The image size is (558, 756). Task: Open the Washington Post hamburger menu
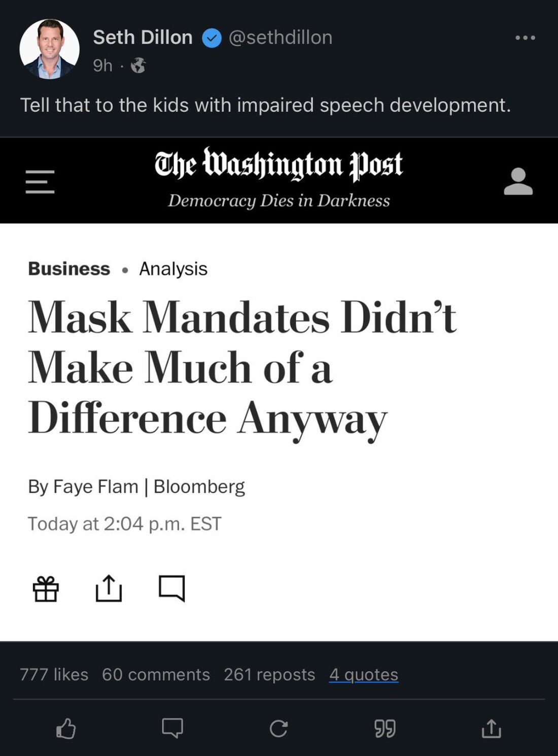pos(40,182)
